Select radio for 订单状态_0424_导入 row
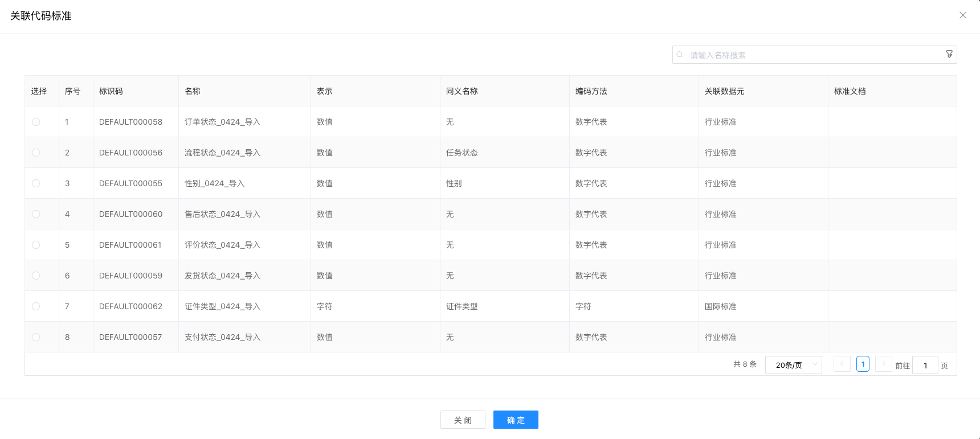Image resolution: width=980 pixels, height=439 pixels. coord(36,122)
